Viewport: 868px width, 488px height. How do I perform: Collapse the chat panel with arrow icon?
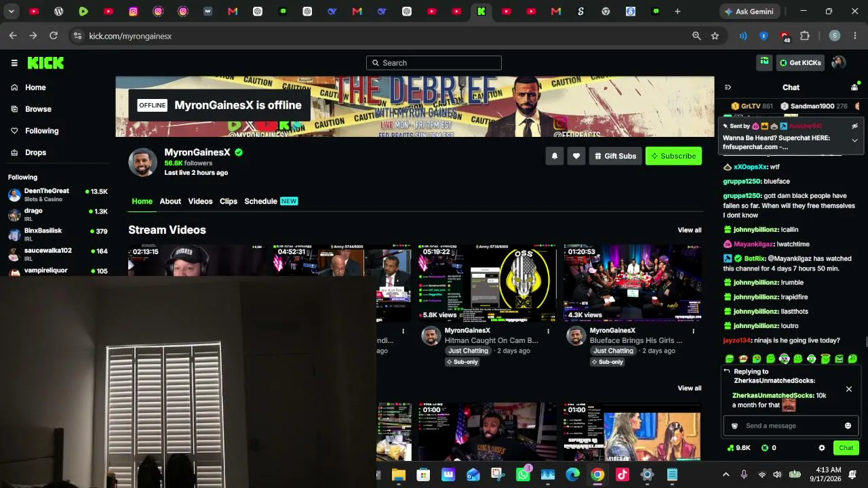[x=728, y=87]
